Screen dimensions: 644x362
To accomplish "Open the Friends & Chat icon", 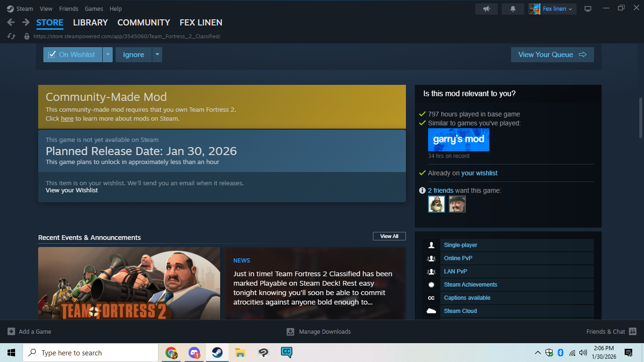I will (x=633, y=331).
